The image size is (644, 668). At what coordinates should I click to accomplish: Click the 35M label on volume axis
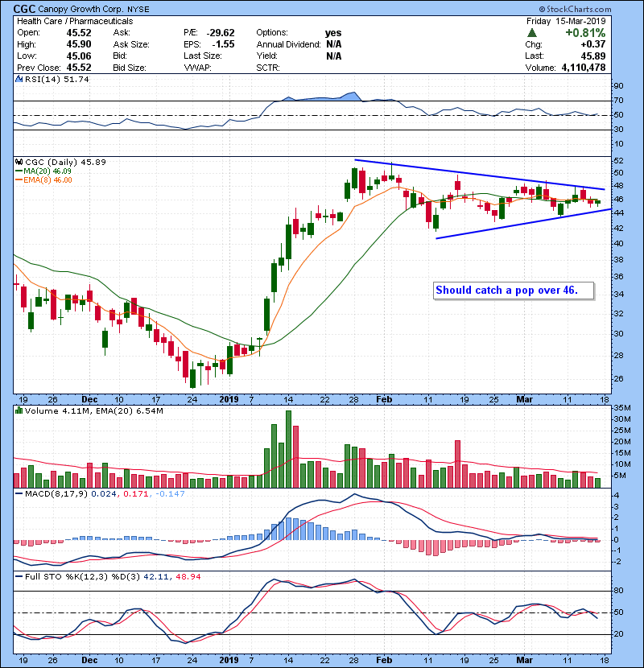(x=621, y=408)
